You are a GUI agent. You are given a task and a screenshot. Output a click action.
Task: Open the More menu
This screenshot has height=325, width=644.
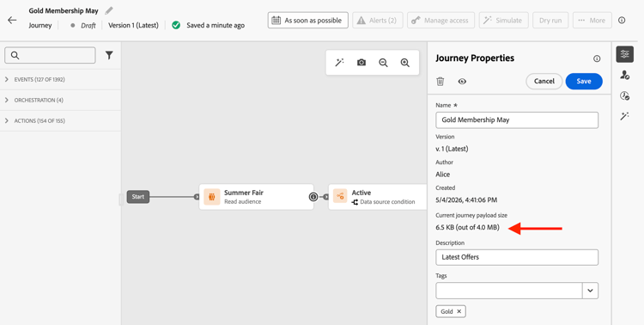[x=592, y=20]
